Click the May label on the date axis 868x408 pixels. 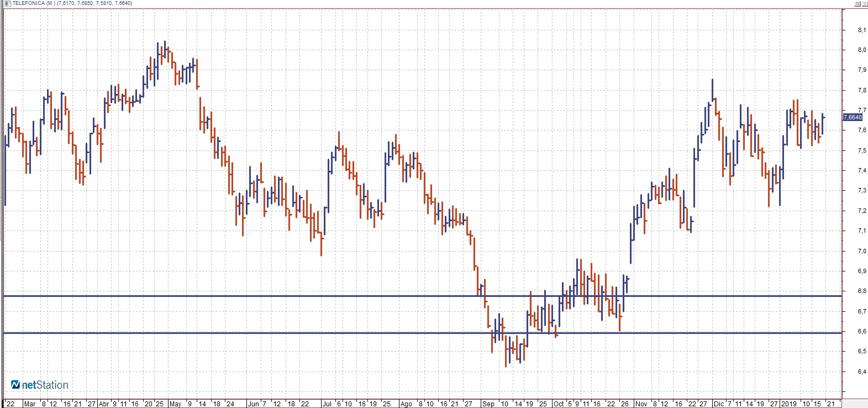(175, 404)
